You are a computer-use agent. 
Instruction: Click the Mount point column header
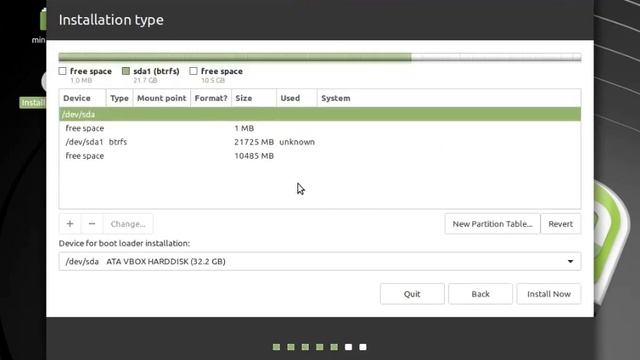pos(161,98)
